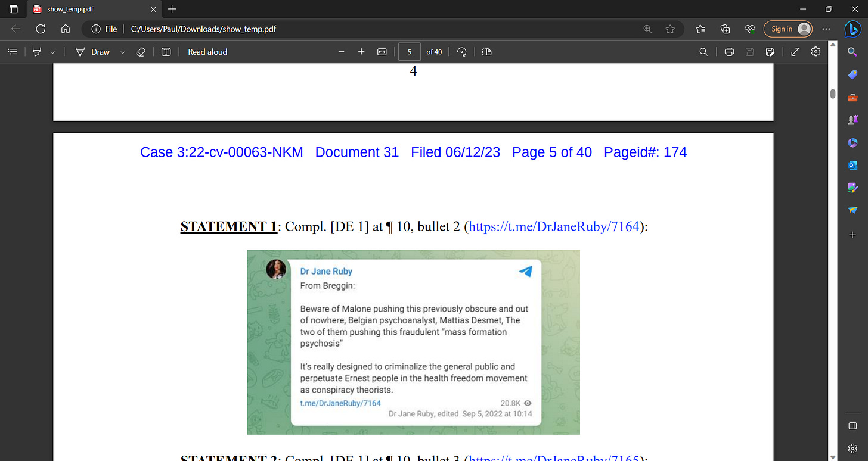Click Save as icon in PDF toolbar
Viewport: 868px width, 461px height.
coord(770,52)
